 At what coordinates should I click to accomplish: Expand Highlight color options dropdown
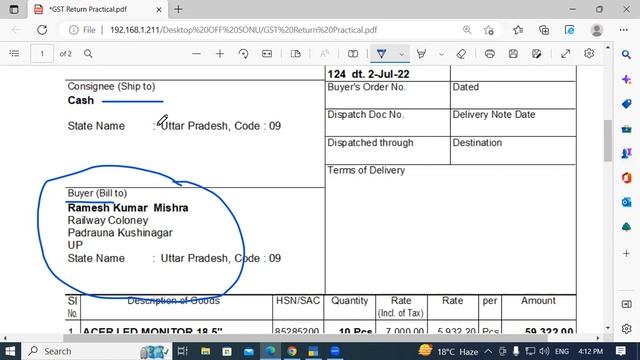[441, 54]
